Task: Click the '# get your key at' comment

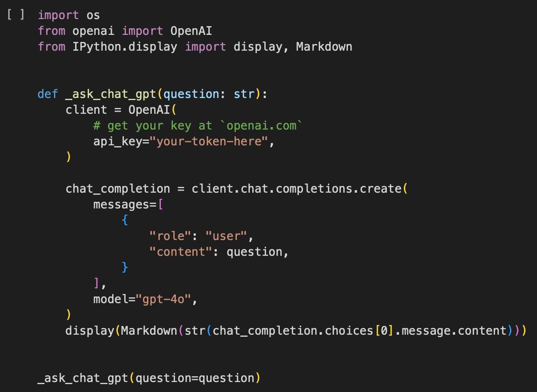Action: click(153, 126)
